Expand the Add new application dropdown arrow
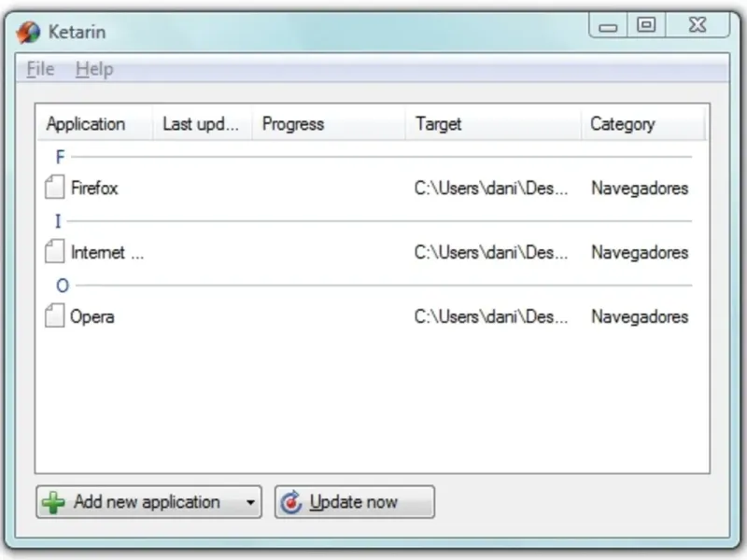This screenshot has width=747, height=560. [x=250, y=502]
